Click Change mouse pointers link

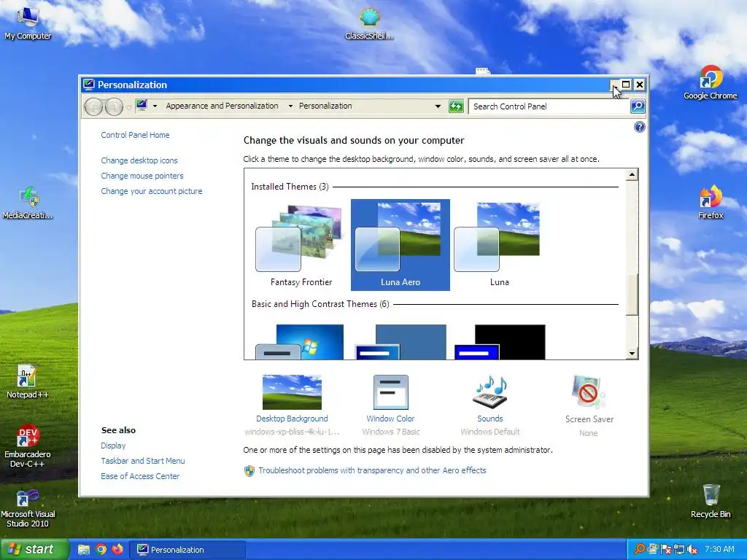pyautogui.click(x=142, y=176)
